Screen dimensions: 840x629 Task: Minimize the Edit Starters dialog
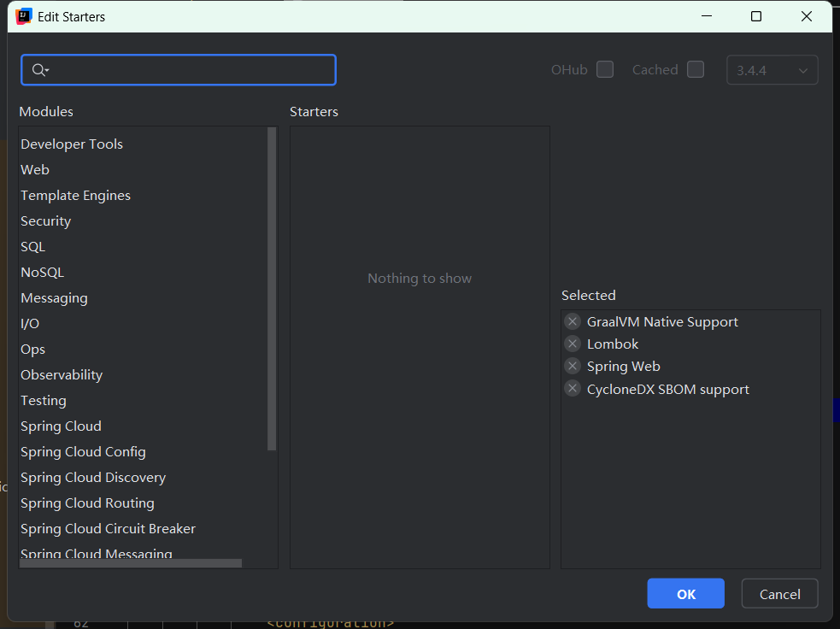point(707,16)
